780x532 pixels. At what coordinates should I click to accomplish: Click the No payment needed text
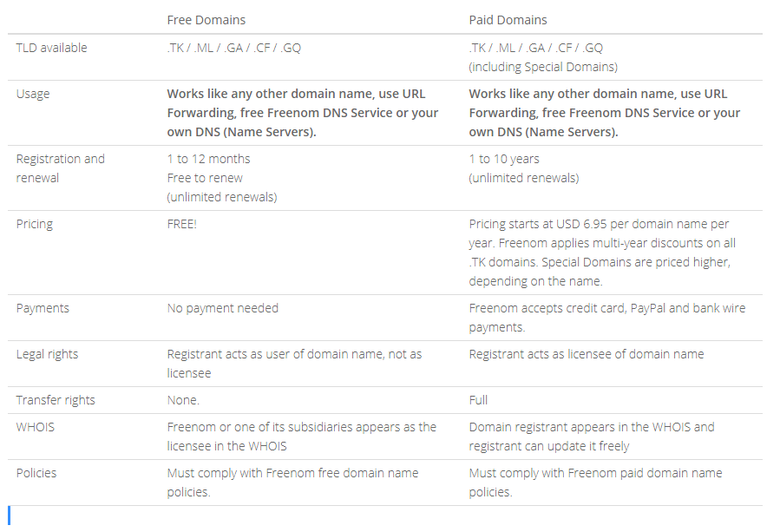pos(222,308)
